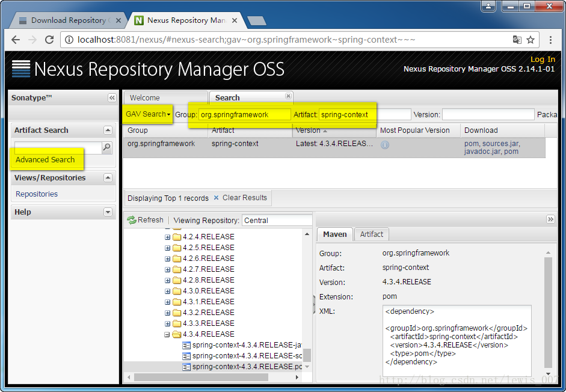566x392 pixels.
Task: Open the Maven details tab
Action: [334, 234]
